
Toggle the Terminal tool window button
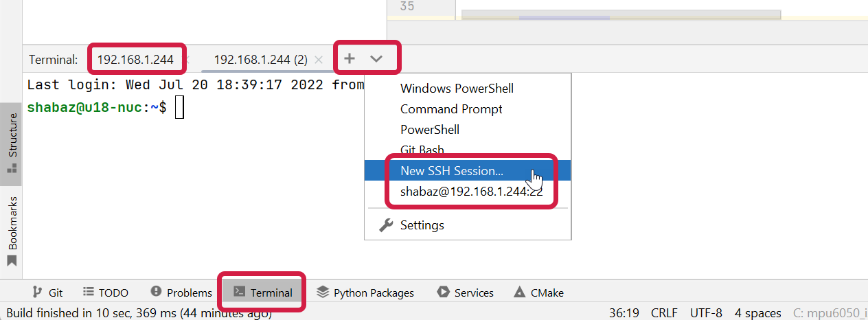coord(263,293)
